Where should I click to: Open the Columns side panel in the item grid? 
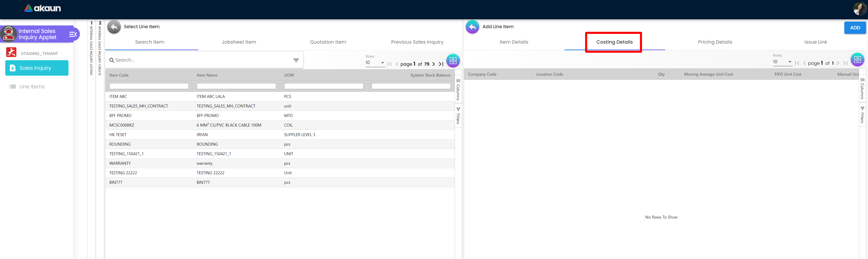click(458, 90)
